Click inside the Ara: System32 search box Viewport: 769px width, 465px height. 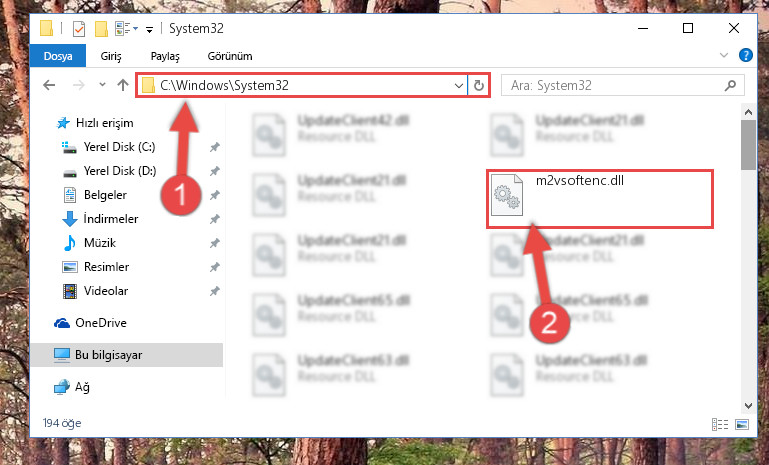(x=615, y=86)
